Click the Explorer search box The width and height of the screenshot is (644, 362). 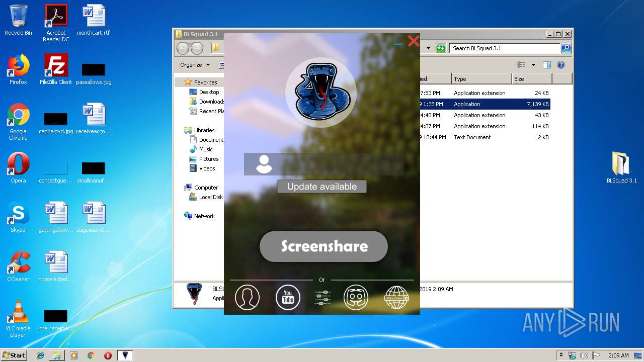[504, 48]
